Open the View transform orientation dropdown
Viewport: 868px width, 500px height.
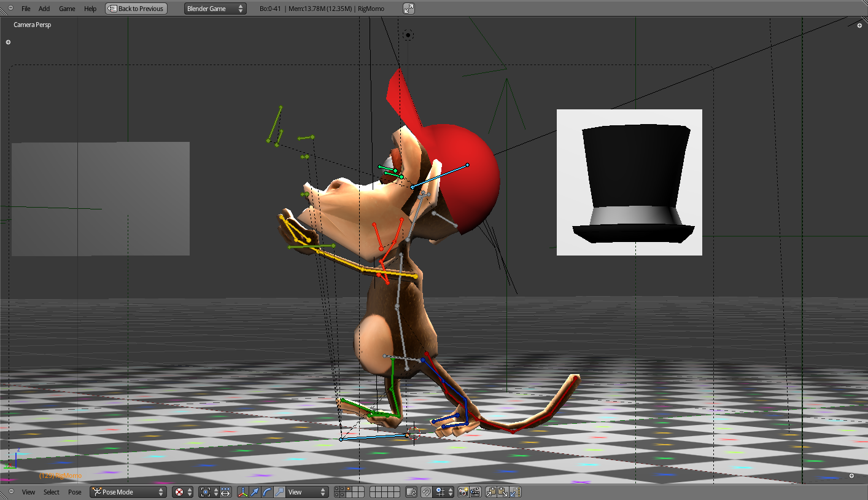307,492
